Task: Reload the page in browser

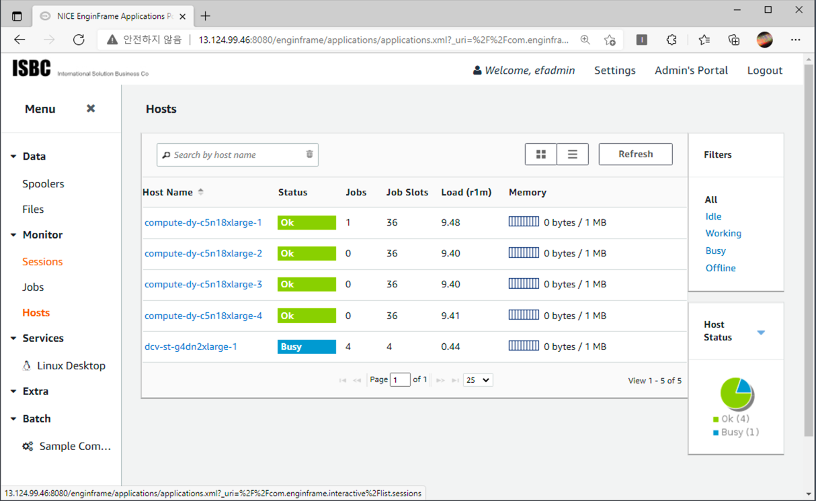Action: [79, 40]
